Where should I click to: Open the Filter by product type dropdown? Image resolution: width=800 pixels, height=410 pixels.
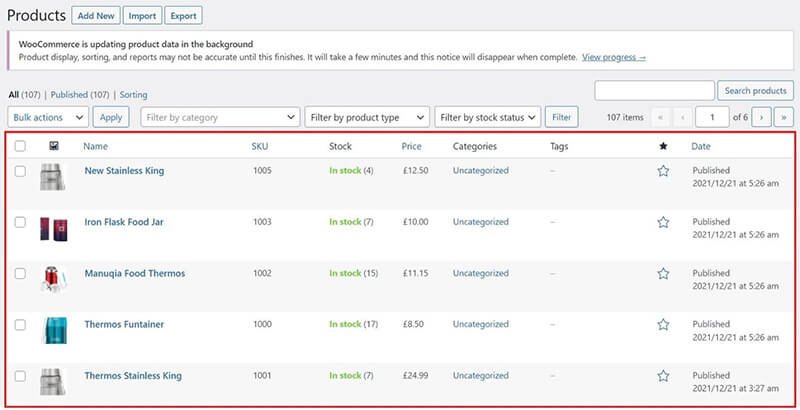[367, 117]
